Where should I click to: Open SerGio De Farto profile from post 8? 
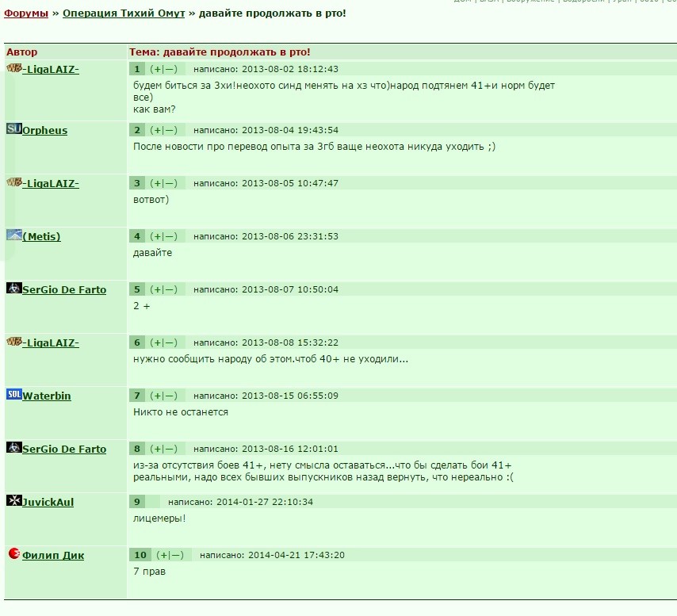click(x=64, y=449)
